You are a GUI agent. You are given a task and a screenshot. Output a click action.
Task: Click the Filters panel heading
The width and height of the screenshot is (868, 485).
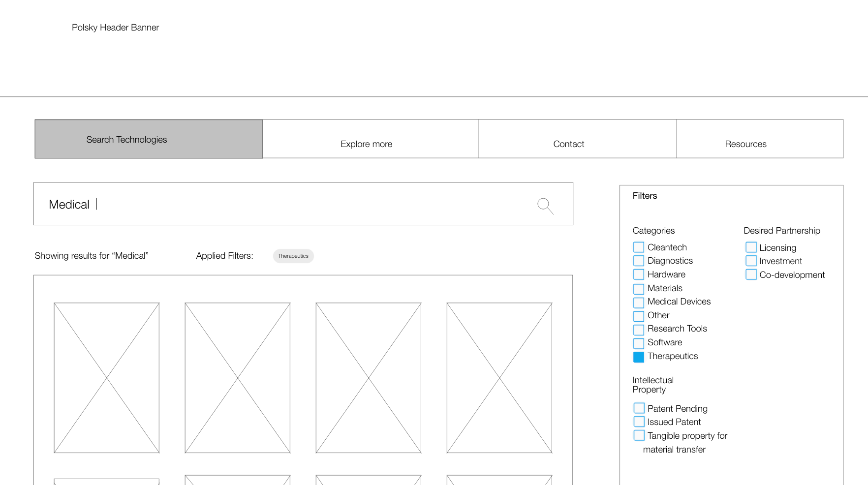point(645,196)
